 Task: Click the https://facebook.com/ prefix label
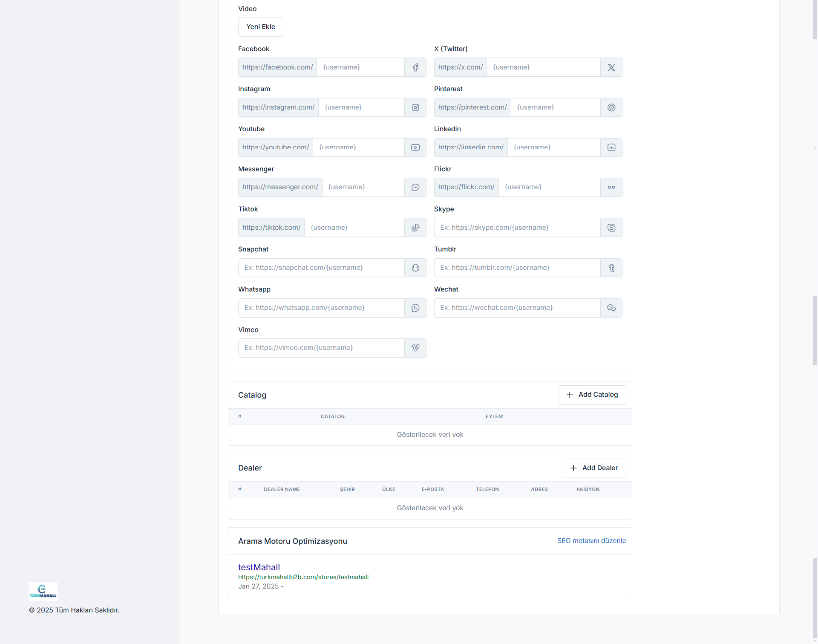pos(278,67)
